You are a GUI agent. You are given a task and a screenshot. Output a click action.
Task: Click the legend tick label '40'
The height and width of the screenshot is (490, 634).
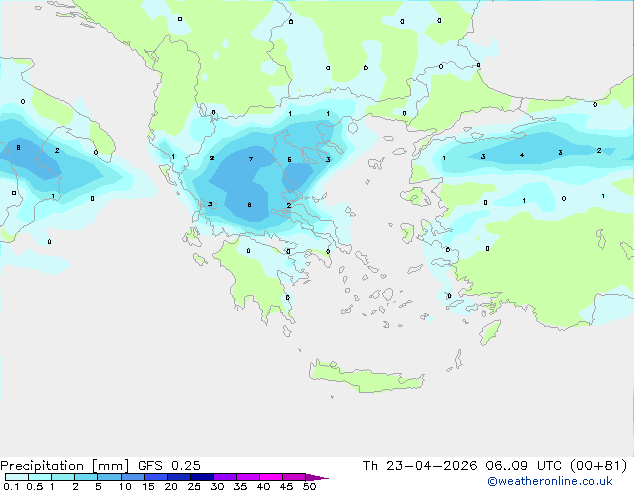pyautogui.click(x=263, y=486)
